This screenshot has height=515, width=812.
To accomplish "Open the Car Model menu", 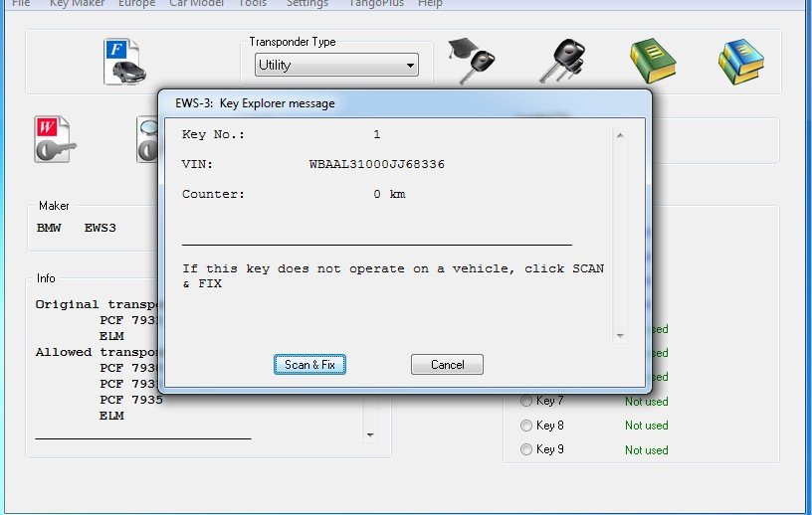I will [196, 3].
